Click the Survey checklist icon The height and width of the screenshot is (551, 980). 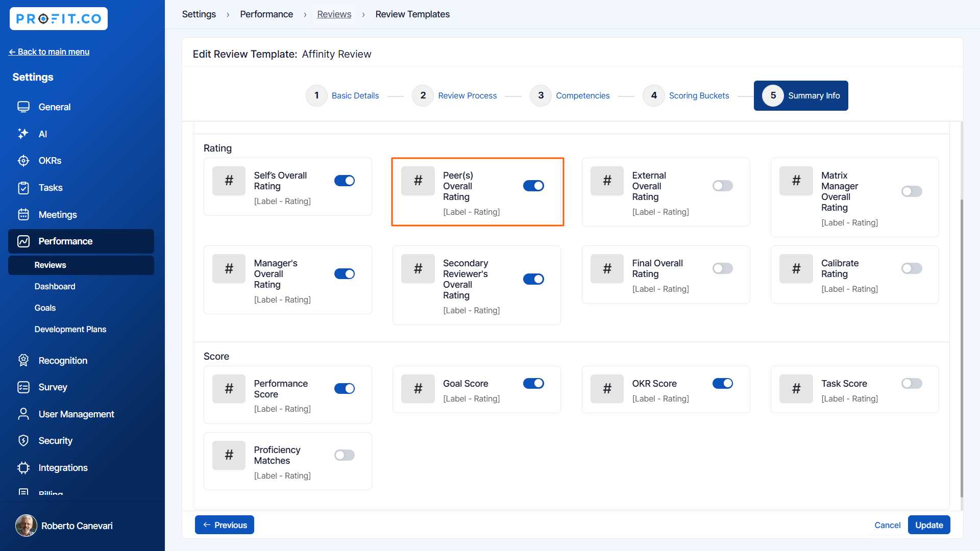[23, 387]
